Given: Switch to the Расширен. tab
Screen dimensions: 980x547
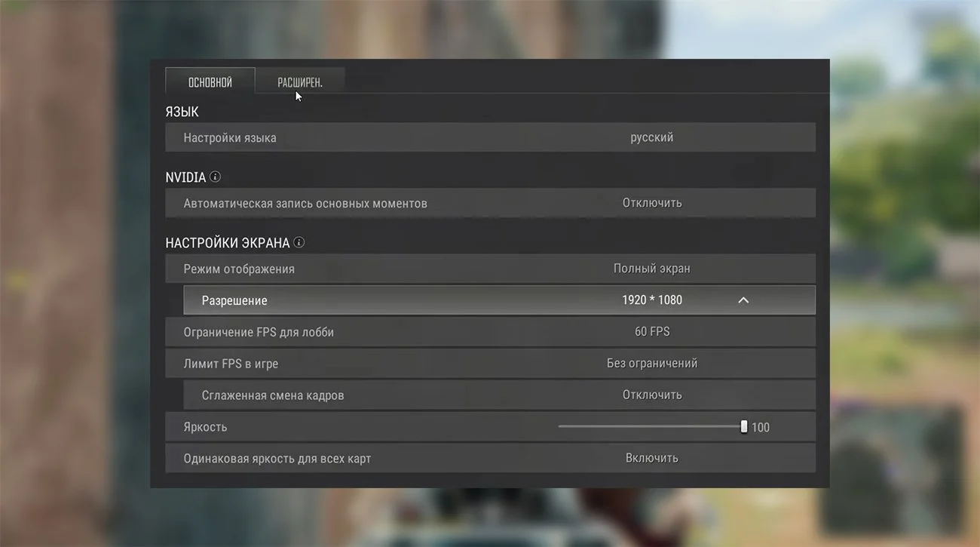Looking at the screenshot, I should point(300,82).
